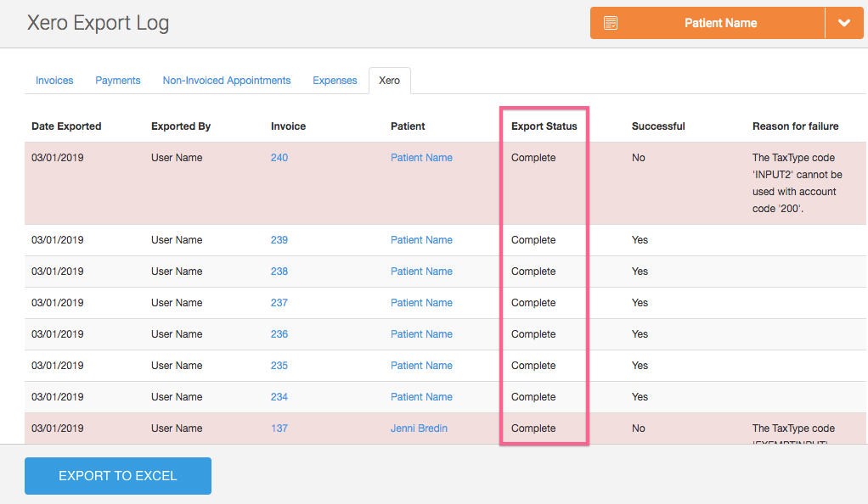This screenshot has height=504, width=868.
Task: Select the Xero tab
Action: tap(389, 81)
